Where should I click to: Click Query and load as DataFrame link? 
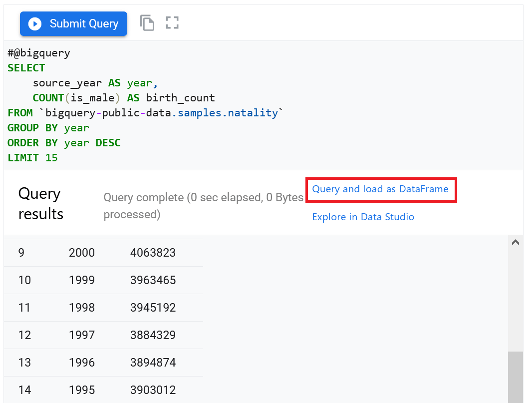tap(380, 189)
